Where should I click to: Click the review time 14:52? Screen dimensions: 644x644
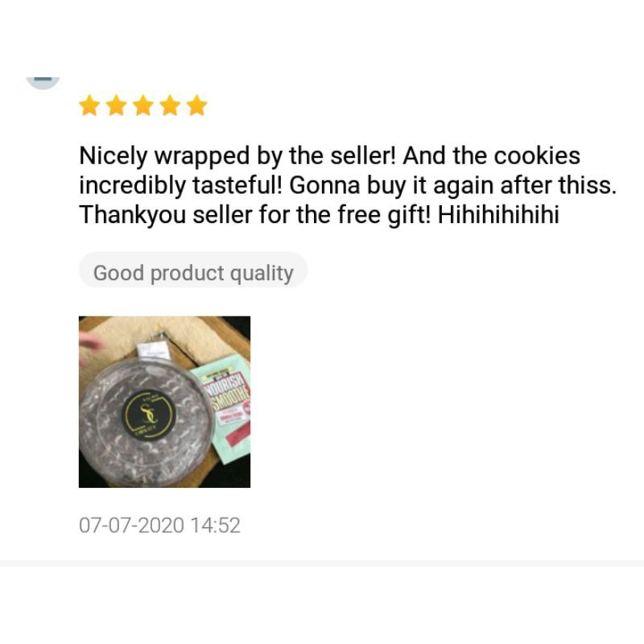(x=216, y=526)
